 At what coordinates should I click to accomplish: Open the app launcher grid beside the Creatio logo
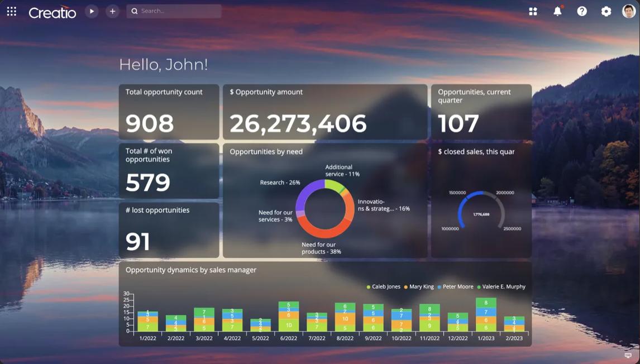[x=11, y=11]
